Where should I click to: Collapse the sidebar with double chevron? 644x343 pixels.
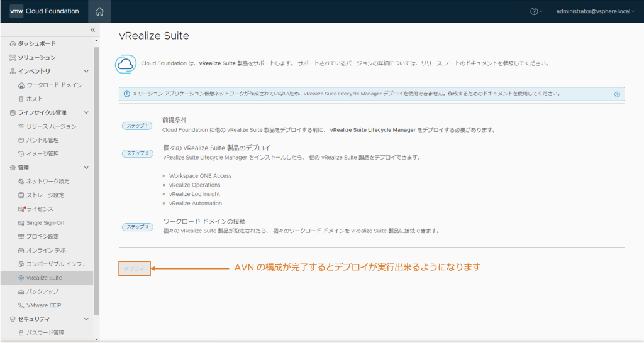coord(93,30)
